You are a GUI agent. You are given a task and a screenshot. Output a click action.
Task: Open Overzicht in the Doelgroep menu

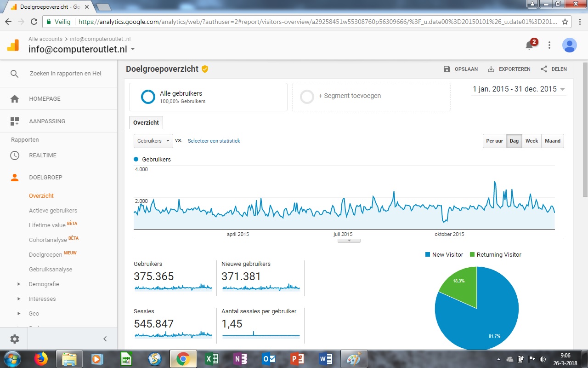coord(41,196)
